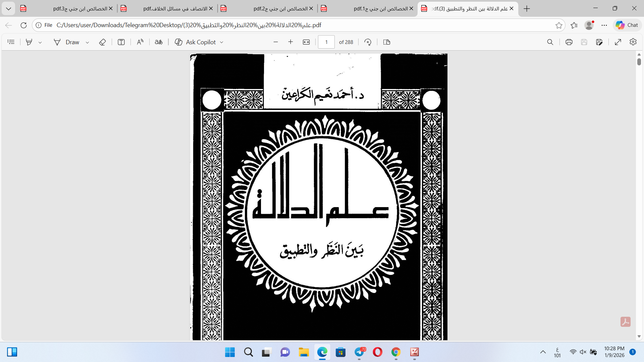Switch the page view layout
The image size is (644, 362).
point(387,42)
